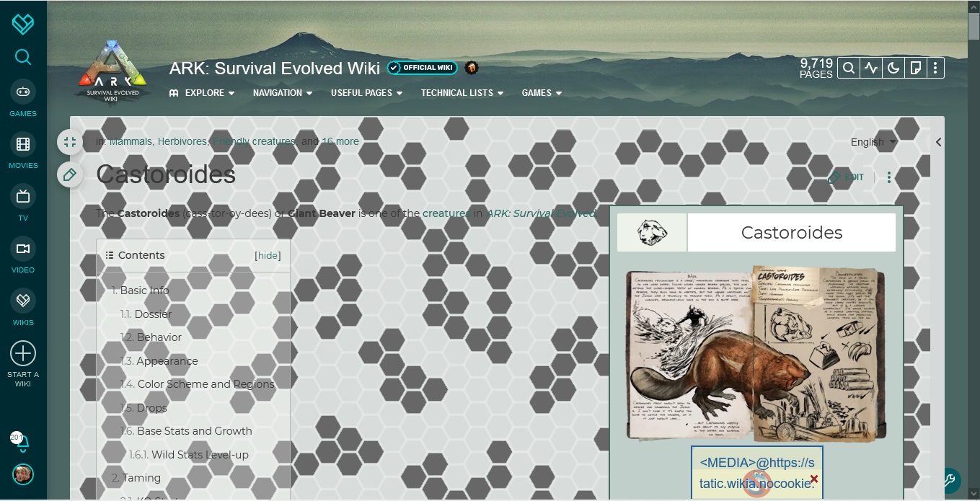Expand the Games header menu
The width and height of the screenshot is (980, 501).
coord(542,93)
